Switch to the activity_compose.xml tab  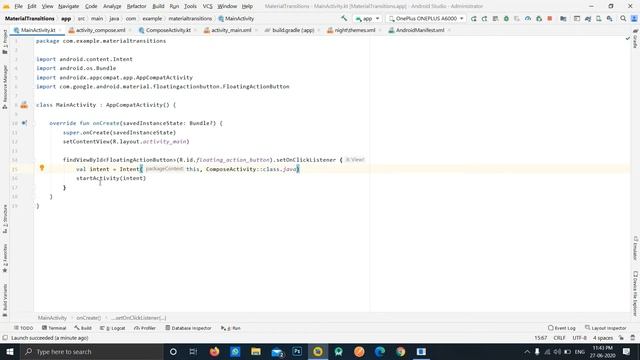[x=100, y=30]
